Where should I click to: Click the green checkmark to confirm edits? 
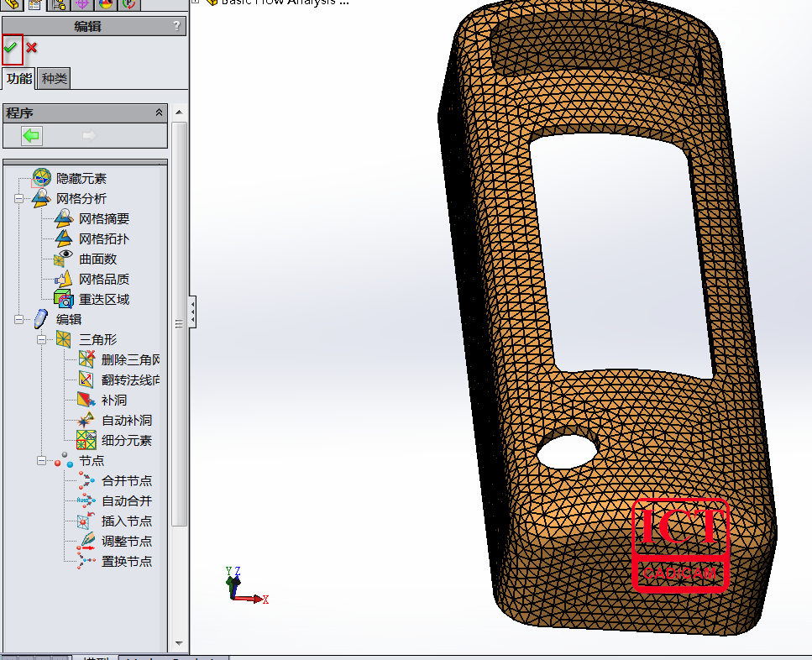11,48
